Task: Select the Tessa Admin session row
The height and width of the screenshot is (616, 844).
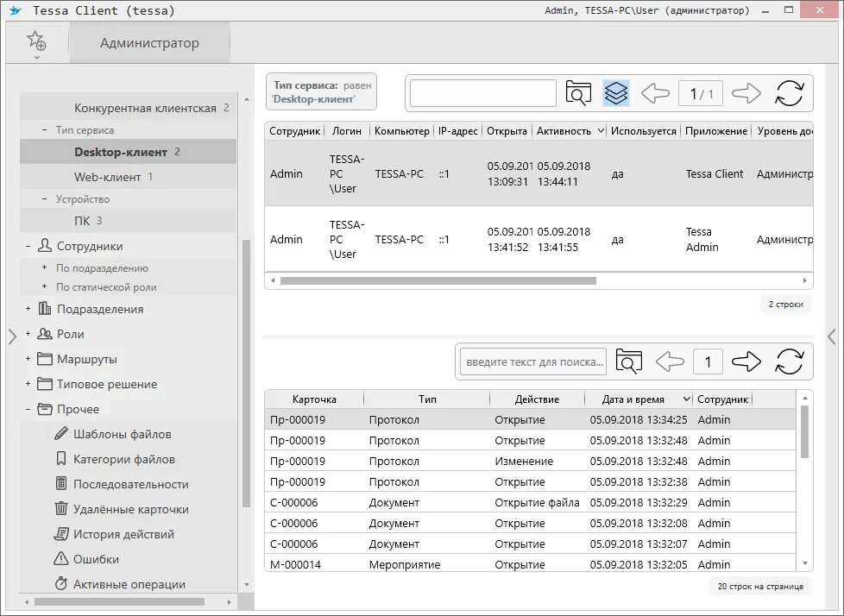Action: [539, 239]
